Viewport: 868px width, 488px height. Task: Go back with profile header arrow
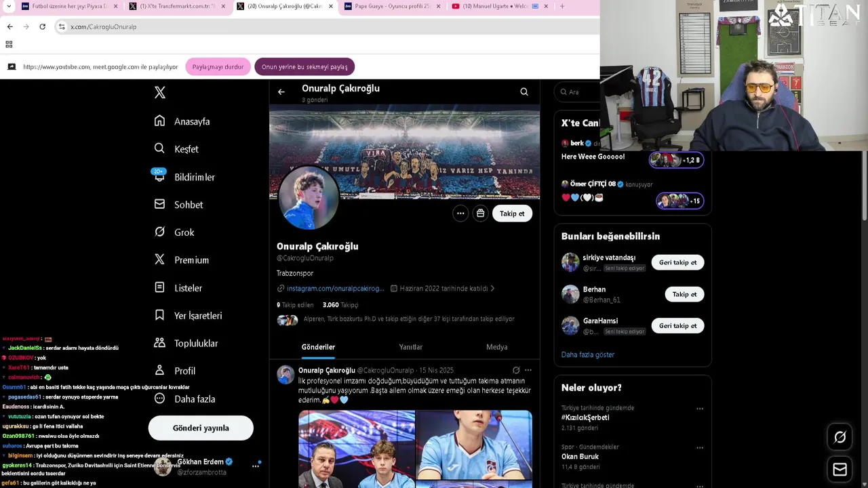281,92
